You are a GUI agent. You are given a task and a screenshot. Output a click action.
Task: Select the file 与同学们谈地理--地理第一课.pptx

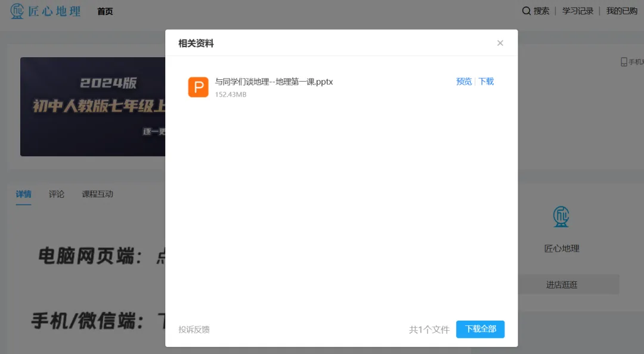(274, 82)
